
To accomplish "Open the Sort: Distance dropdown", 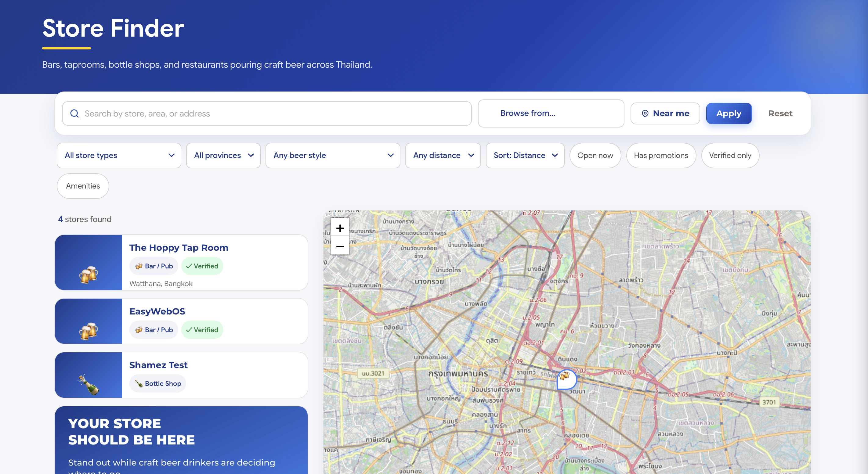I will coord(525,155).
